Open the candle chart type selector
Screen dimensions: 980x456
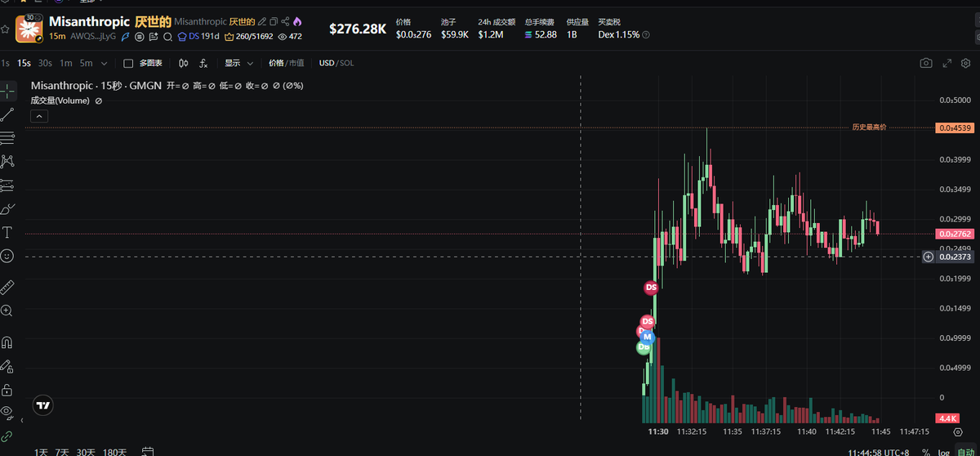(x=184, y=63)
